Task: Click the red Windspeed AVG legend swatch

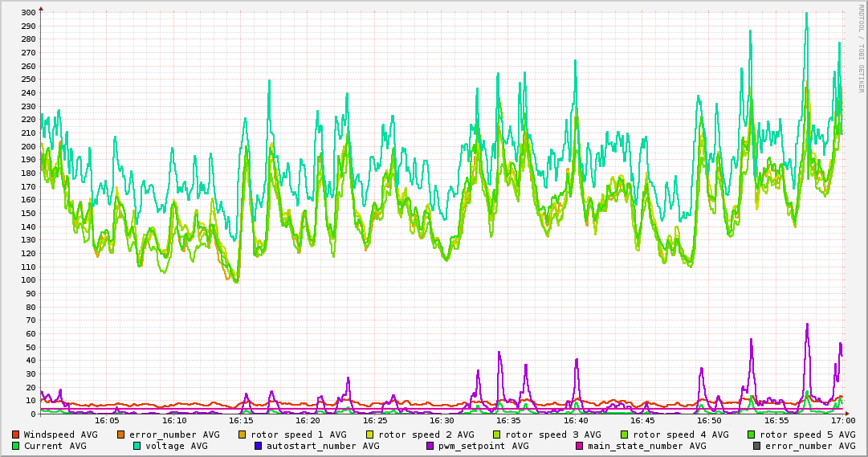Action: [16, 435]
